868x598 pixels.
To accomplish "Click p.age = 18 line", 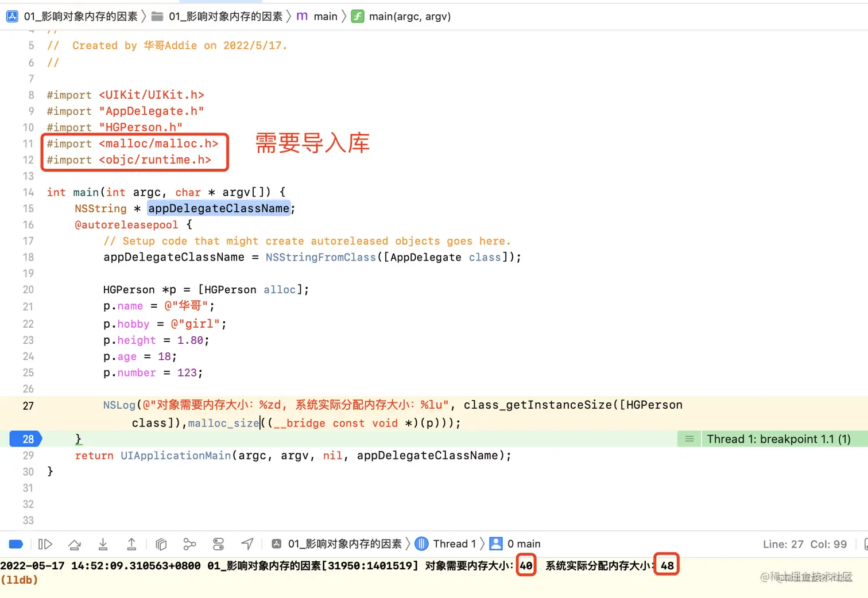I will (140, 356).
